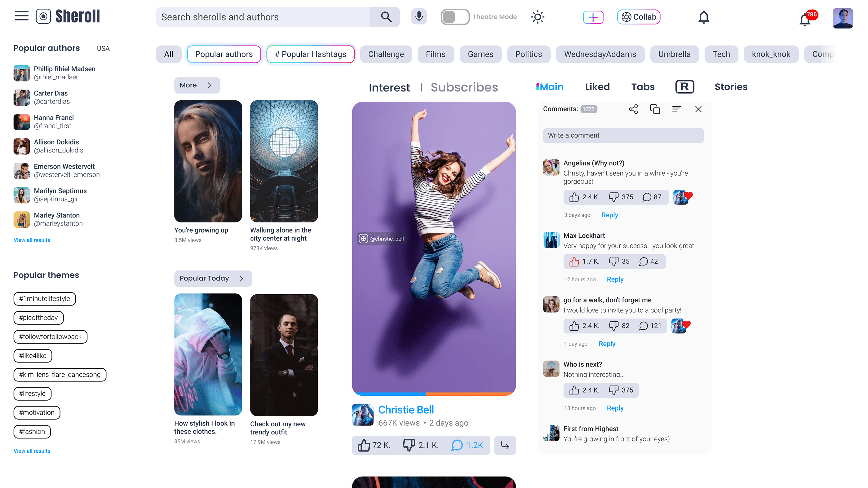
Task: Like Max Lockhart's comment
Action: [574, 261]
